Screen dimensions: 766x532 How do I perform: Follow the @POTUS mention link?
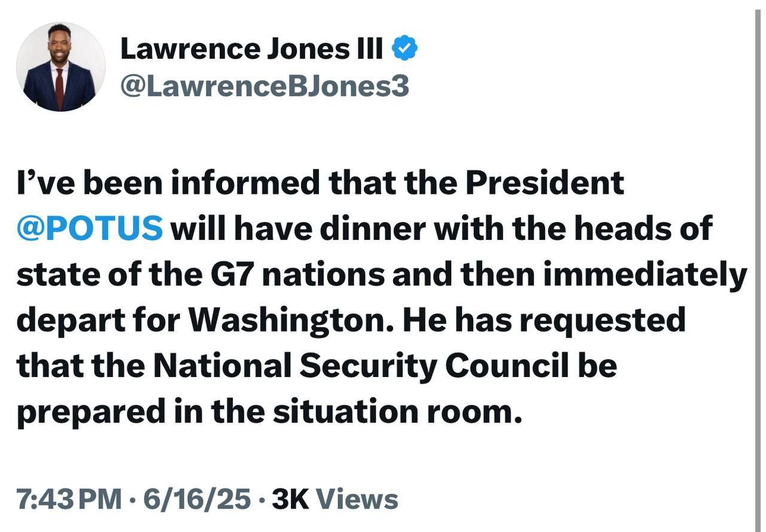click(x=90, y=228)
